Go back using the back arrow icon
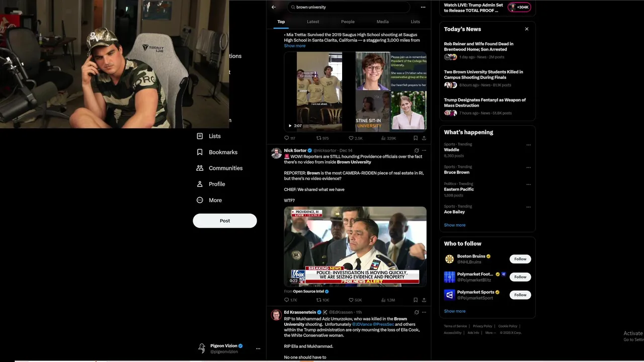This screenshot has width=644, height=362. point(273,7)
